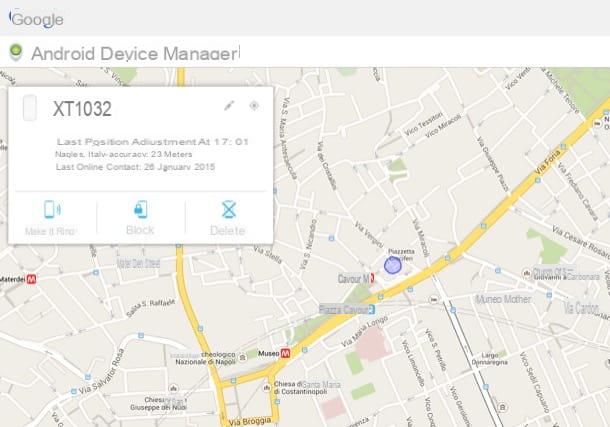The height and width of the screenshot is (427, 610).
Task: Click the church icon near Giovanni a Carbonara
Action: 527,273
